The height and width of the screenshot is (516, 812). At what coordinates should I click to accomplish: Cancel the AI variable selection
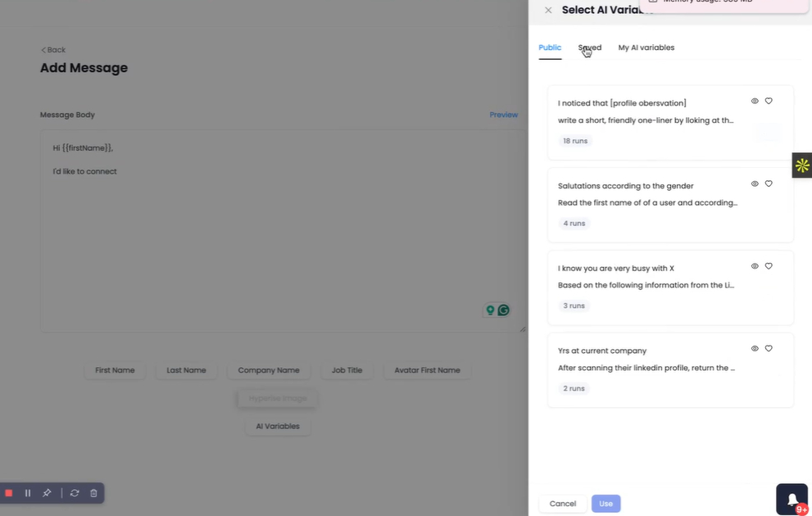point(562,504)
